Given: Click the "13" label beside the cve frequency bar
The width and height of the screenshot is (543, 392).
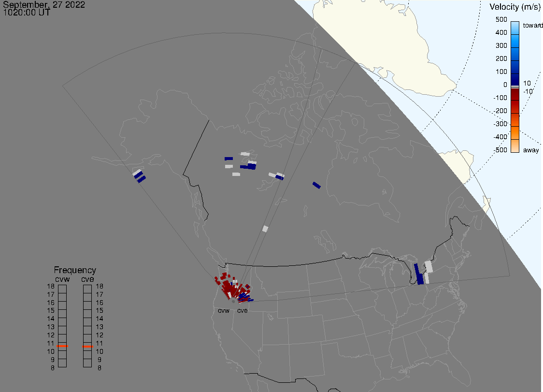Looking at the screenshot, I should pos(100,327).
